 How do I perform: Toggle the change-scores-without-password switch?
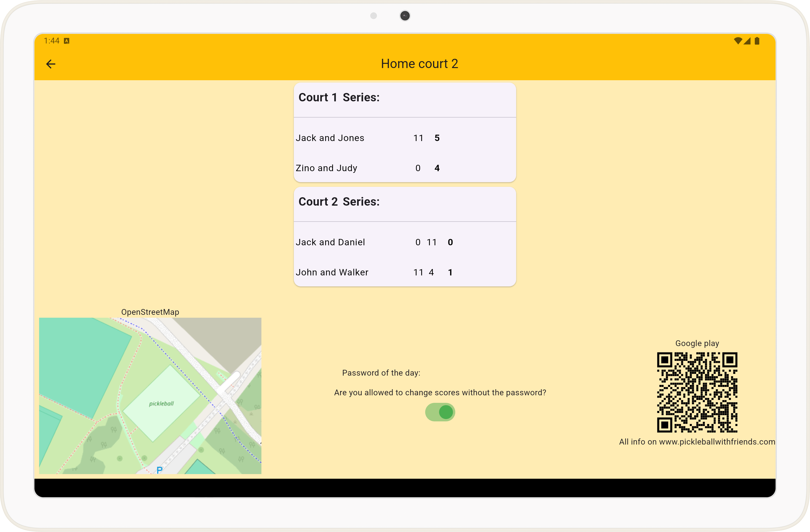[440, 412]
